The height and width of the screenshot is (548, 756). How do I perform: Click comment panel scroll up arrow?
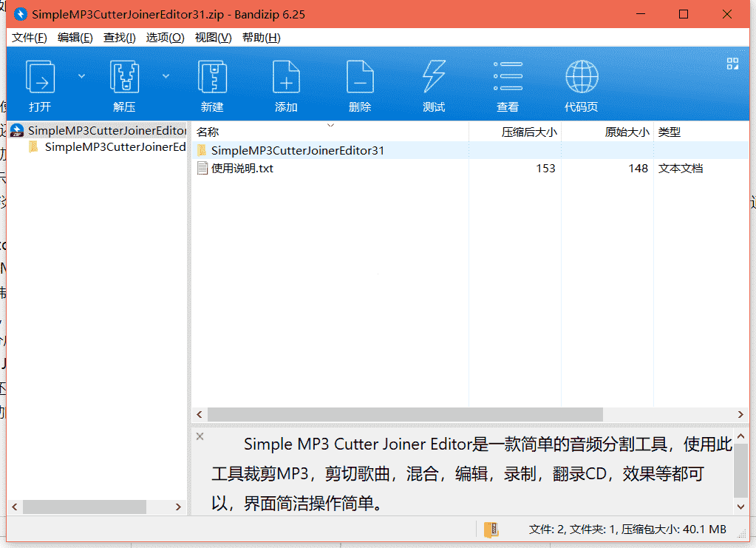pos(741,436)
